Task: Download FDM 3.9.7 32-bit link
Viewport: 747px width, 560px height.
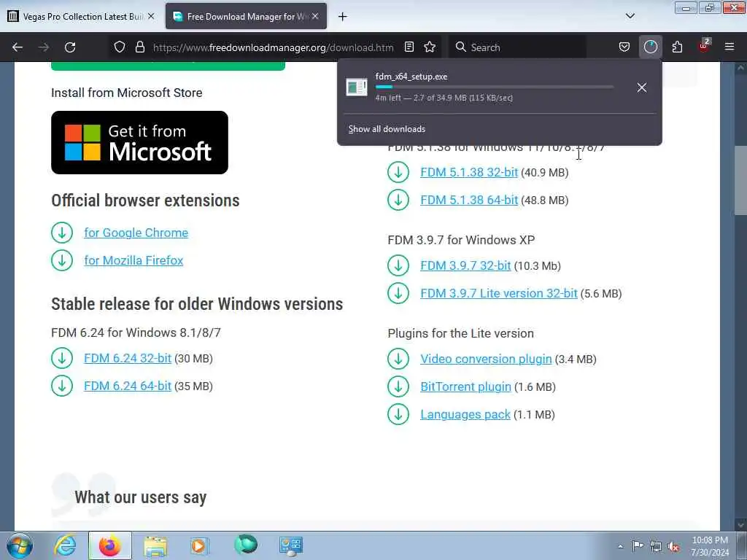Action: point(465,265)
